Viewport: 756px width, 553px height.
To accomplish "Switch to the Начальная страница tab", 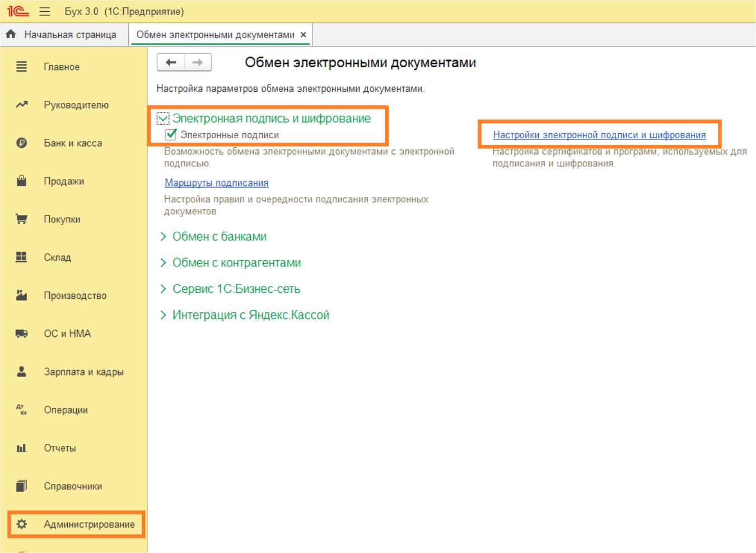I will [x=70, y=35].
